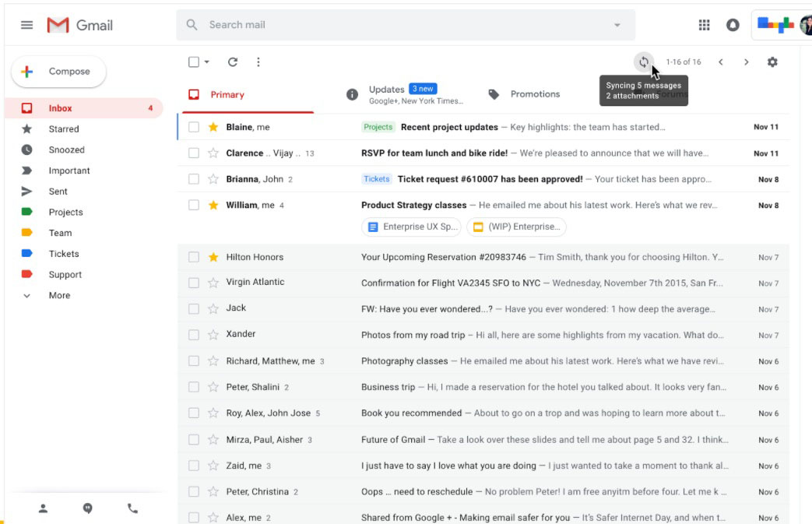The height and width of the screenshot is (524, 812).
Task: Select the Virgin Atlantic email checkbox
Action: 194,283
